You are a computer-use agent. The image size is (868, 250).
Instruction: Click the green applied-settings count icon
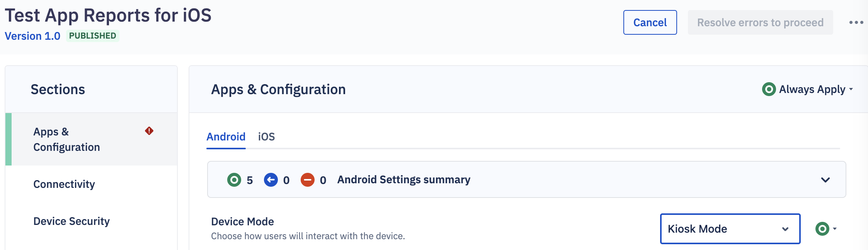234,180
